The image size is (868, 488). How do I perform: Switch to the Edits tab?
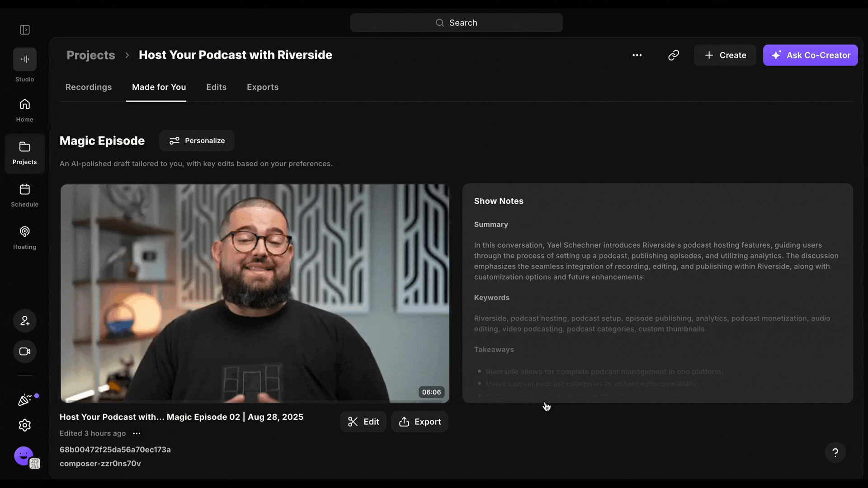pos(216,87)
